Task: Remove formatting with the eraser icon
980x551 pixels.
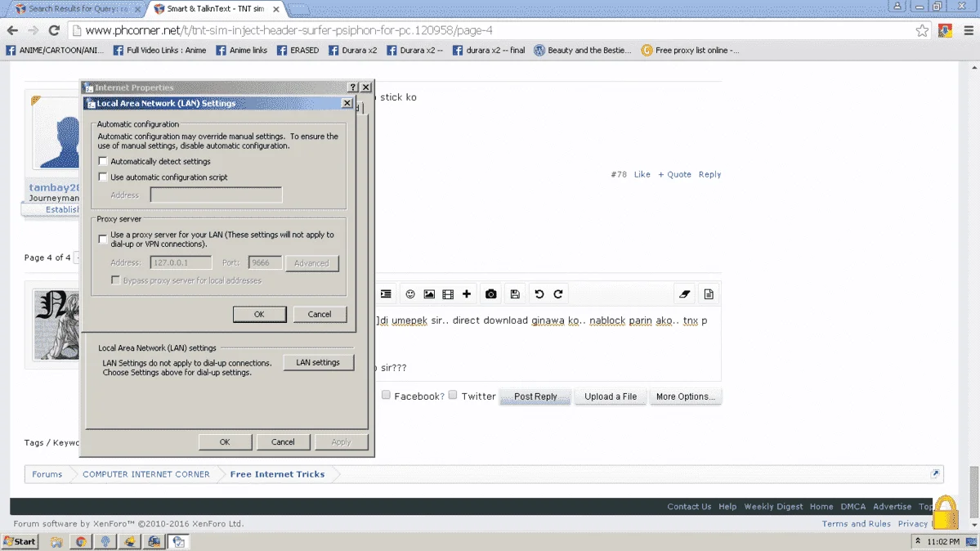Action: click(684, 294)
